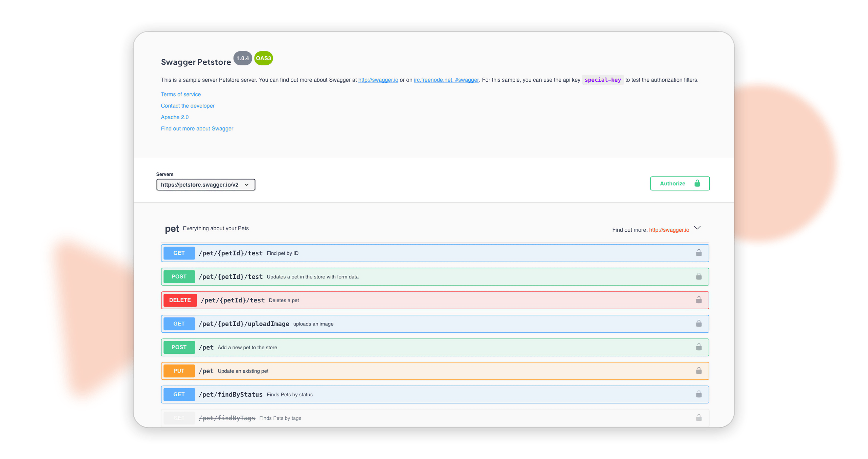Expand the /pet/findByTags endpoint row
This screenshot has height=459, width=868.
click(435, 418)
